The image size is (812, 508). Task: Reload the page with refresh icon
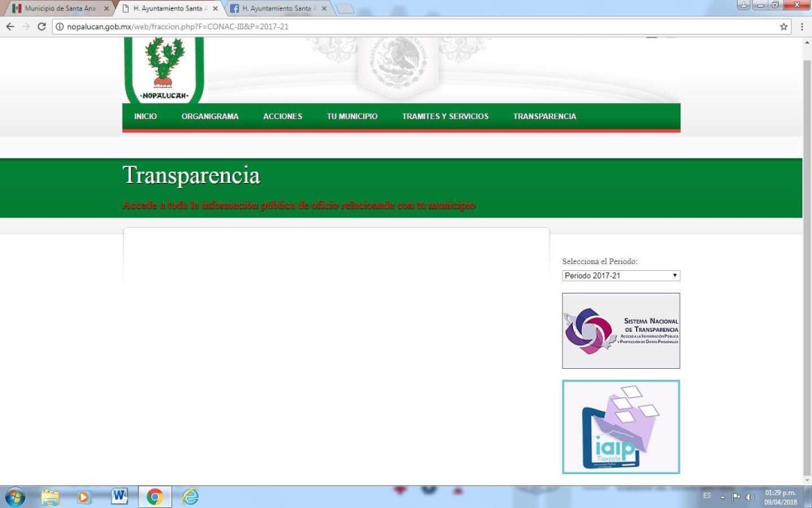(41, 26)
